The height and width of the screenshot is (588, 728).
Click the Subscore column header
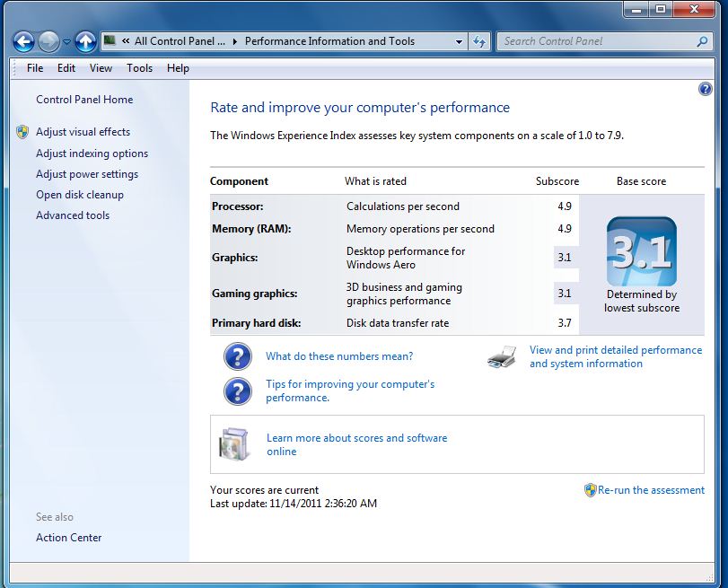click(557, 181)
